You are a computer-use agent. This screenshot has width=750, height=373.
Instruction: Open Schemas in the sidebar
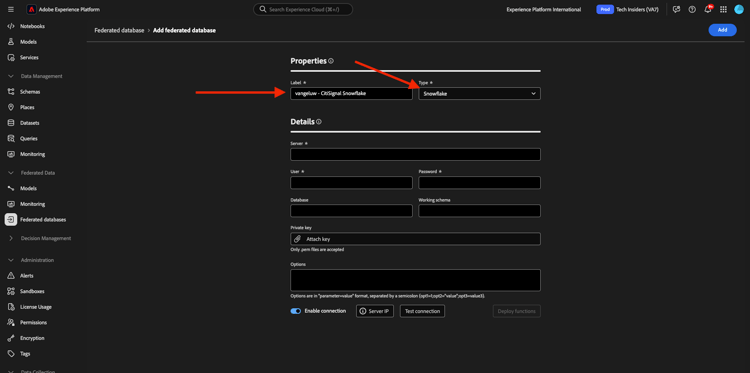point(30,92)
